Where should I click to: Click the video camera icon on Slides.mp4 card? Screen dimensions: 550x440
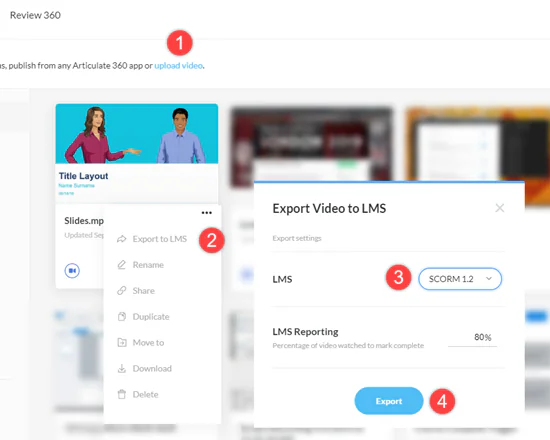[x=72, y=271]
